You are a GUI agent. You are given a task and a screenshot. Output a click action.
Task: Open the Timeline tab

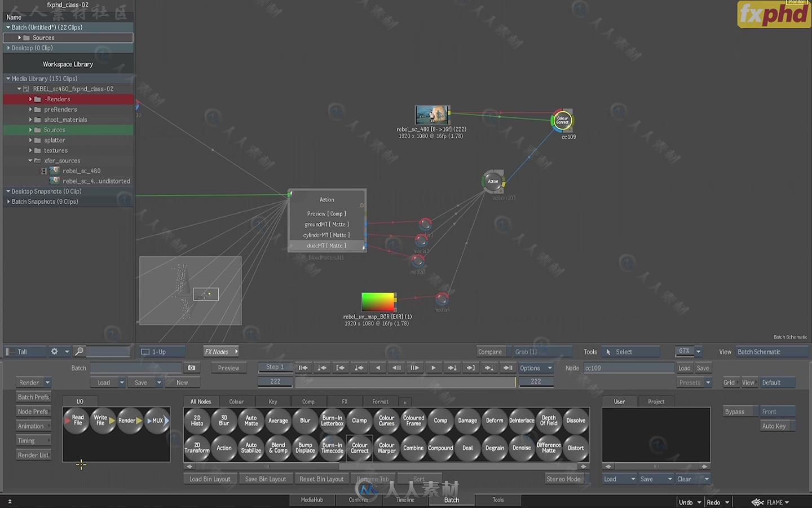point(405,500)
